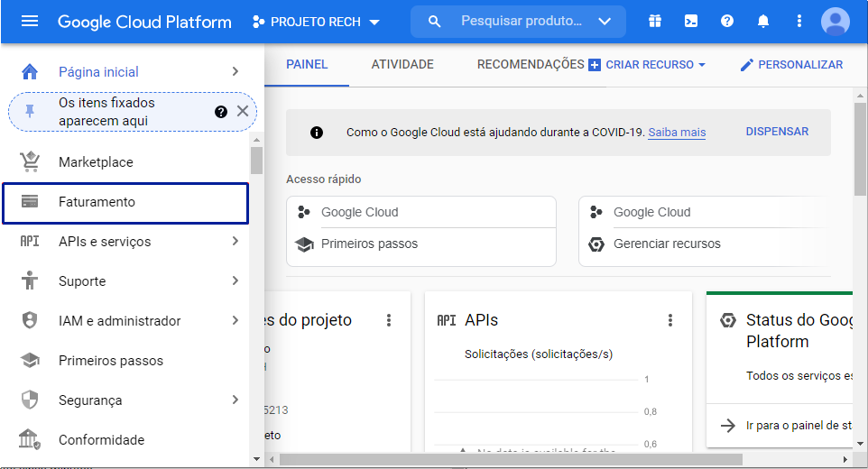Open the APIs card options menu
The width and height of the screenshot is (868, 469).
(x=670, y=320)
